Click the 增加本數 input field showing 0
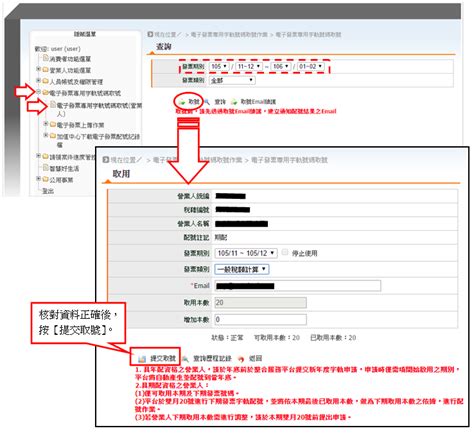This screenshot has width=474, height=433. coord(260,319)
